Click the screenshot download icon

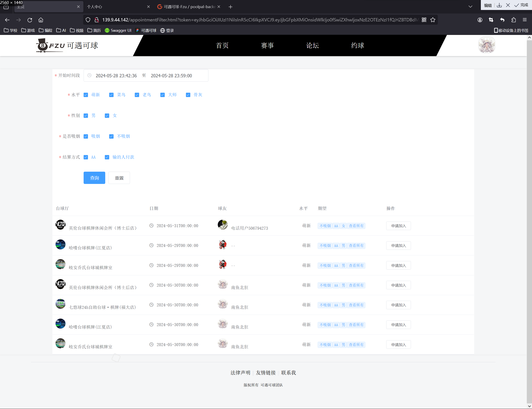coord(499,5)
